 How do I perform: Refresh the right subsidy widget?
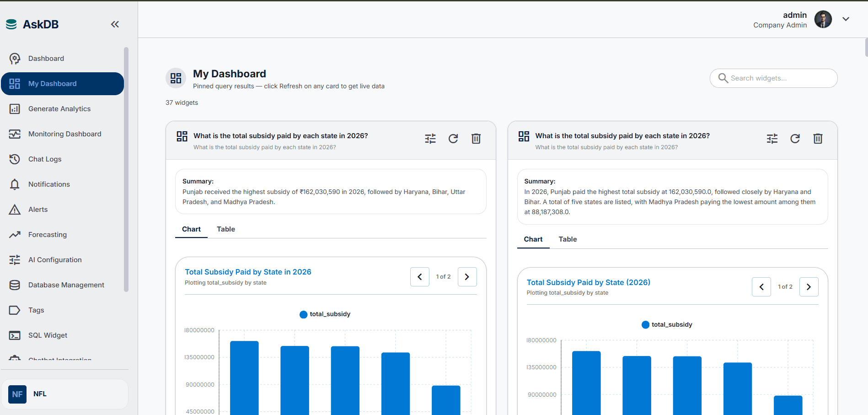point(795,139)
